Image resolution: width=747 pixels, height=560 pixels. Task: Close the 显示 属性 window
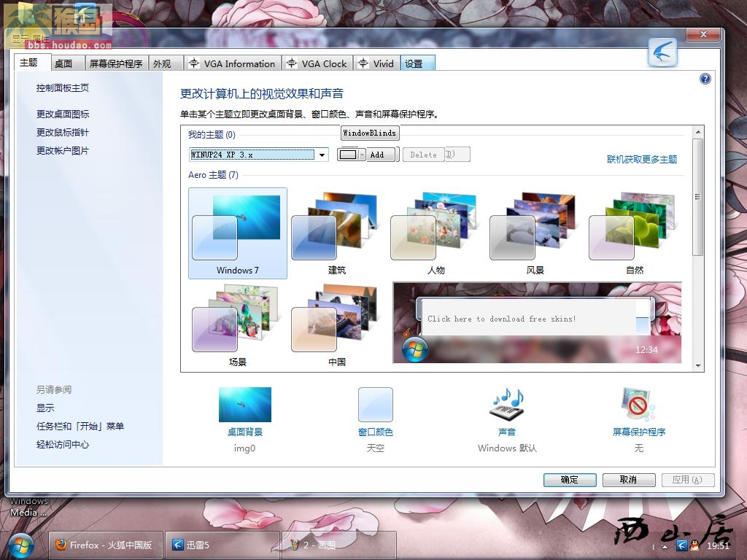click(703, 34)
